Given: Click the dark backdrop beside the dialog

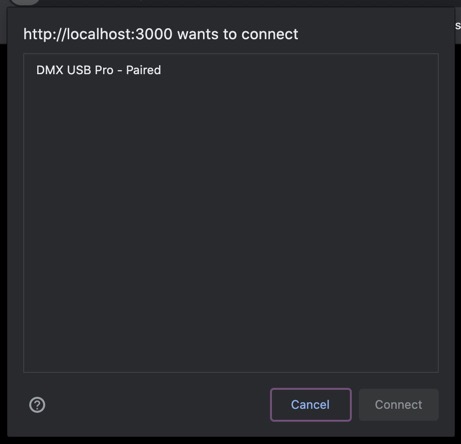Looking at the screenshot, I should 3,233.
